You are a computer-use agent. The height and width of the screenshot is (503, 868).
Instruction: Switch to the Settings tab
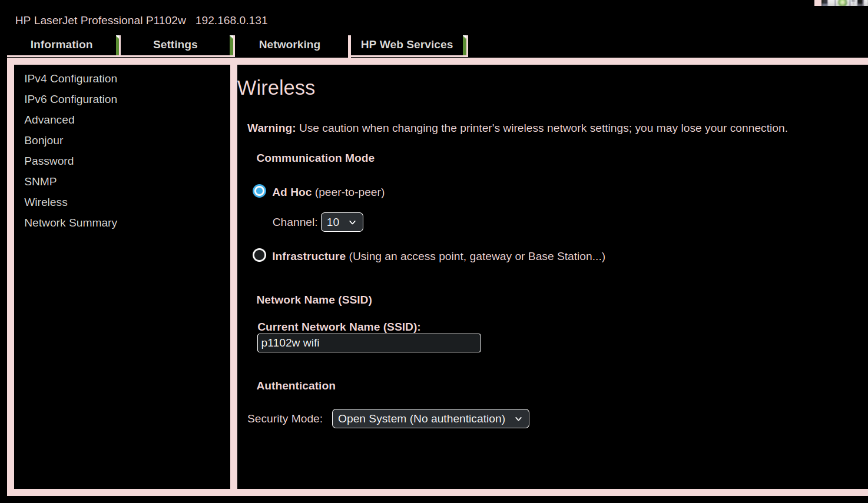175,45
